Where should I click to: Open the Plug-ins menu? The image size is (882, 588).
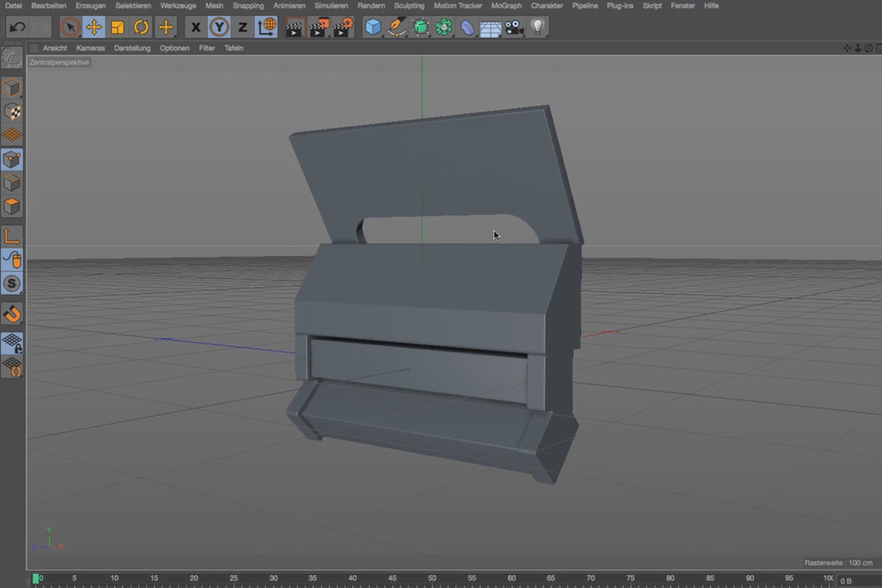click(620, 6)
